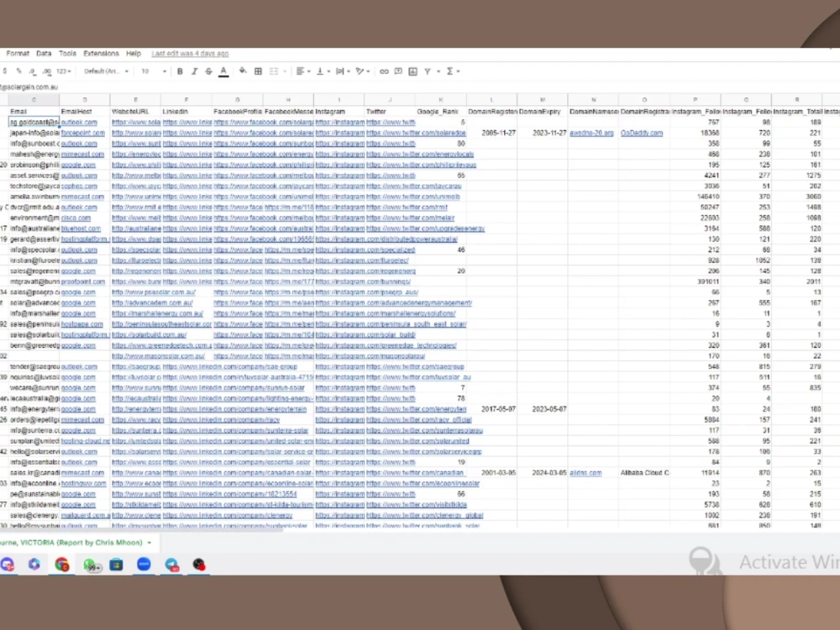
Task: Increase decimal places
Action: [47, 71]
